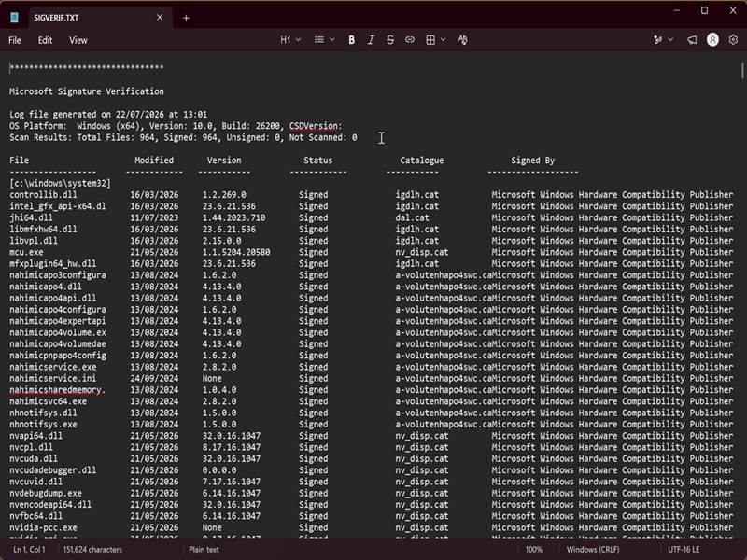Insert a link with the link icon
This screenshot has width=747, height=560.
(x=410, y=40)
